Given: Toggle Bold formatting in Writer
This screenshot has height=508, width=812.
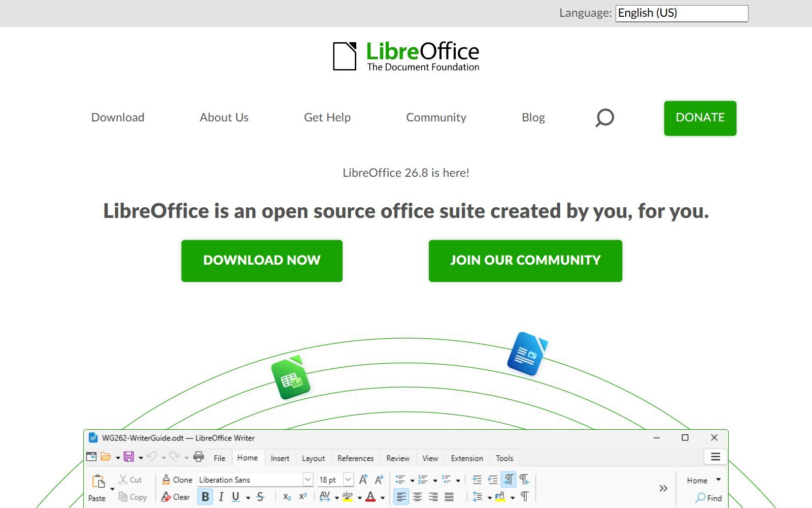Looking at the screenshot, I should 206,497.
